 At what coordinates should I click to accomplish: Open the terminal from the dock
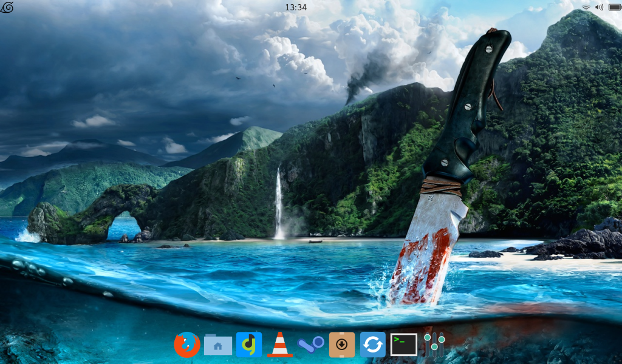(403, 345)
